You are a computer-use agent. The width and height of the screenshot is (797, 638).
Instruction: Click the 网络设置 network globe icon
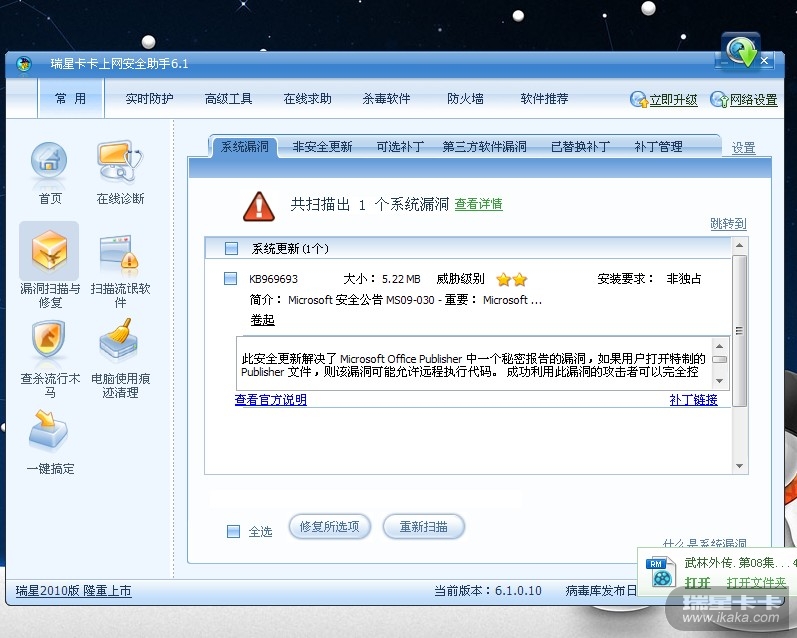point(719,100)
